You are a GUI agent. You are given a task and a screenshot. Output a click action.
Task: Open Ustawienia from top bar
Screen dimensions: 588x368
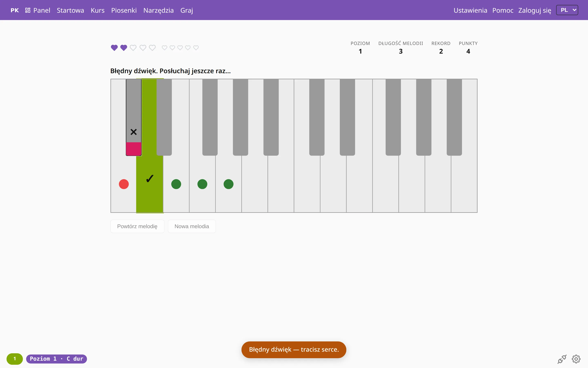tap(470, 10)
